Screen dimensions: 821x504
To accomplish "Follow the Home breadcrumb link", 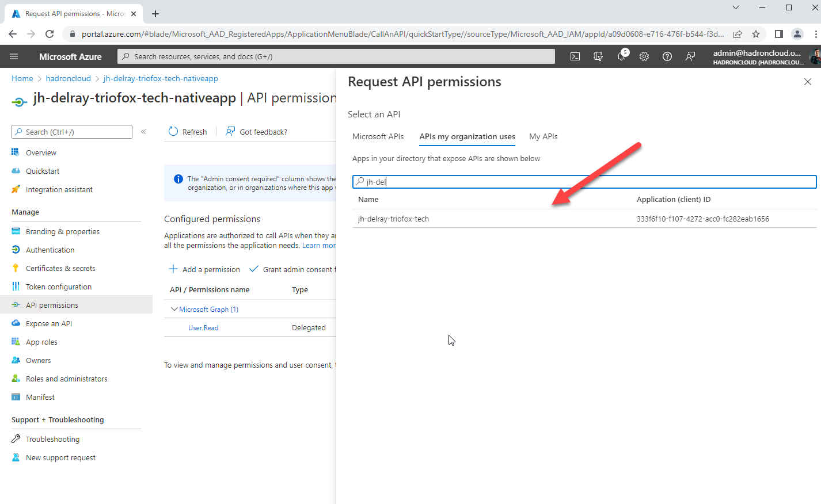I will [x=22, y=78].
